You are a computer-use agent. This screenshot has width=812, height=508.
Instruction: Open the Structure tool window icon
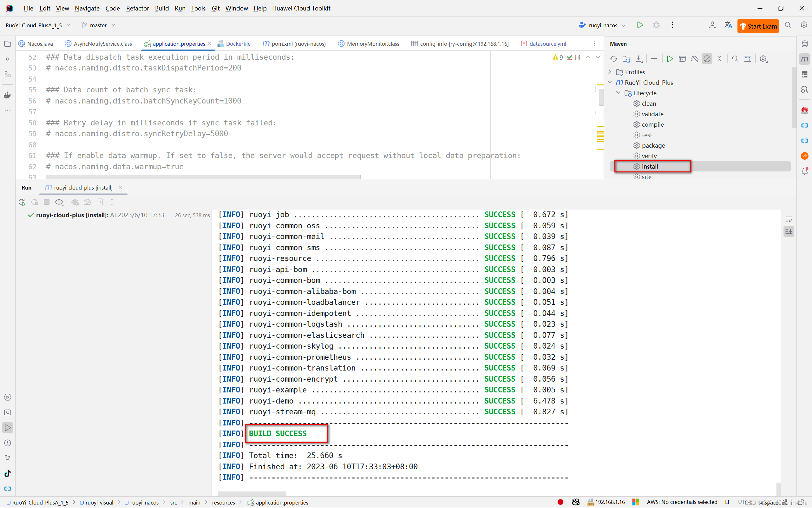pyautogui.click(x=7, y=75)
